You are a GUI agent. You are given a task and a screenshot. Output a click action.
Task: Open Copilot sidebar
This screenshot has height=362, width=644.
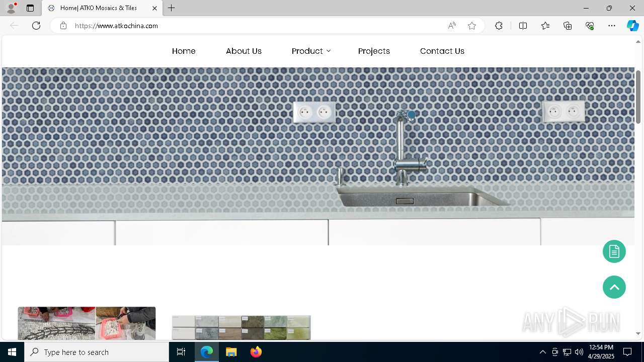click(632, 26)
